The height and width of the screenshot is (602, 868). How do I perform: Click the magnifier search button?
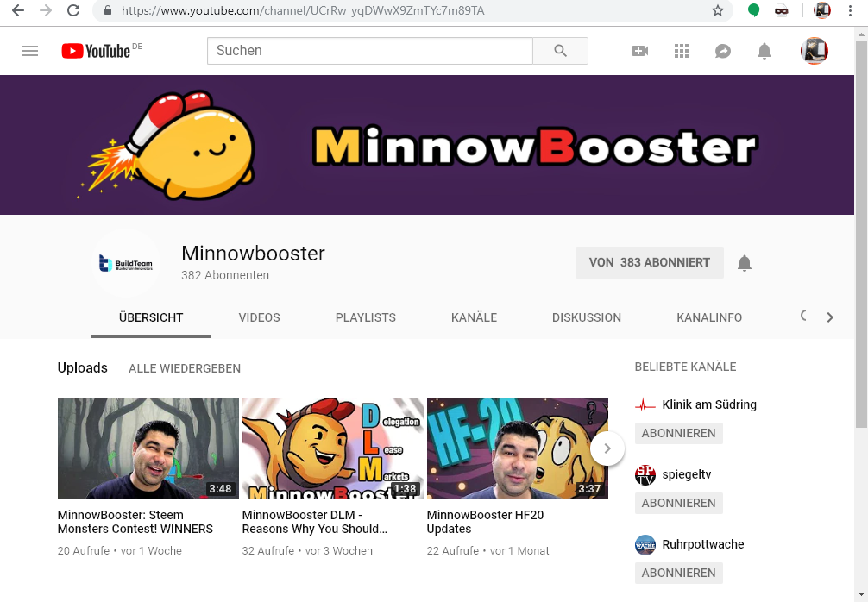(x=560, y=51)
